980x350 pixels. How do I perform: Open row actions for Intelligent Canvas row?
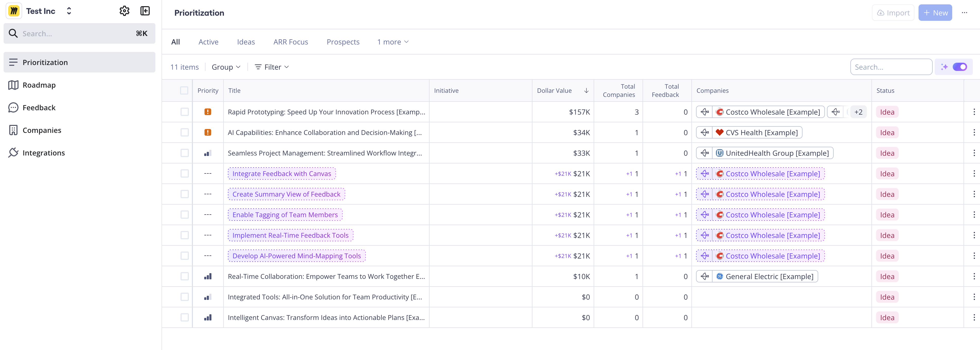[x=974, y=317]
